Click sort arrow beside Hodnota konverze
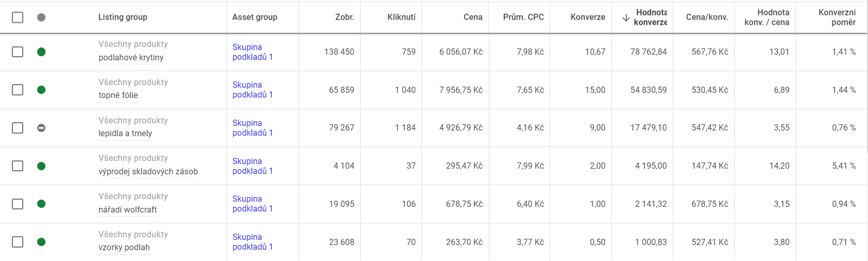Screen dimensions: 868x261 click(x=626, y=18)
